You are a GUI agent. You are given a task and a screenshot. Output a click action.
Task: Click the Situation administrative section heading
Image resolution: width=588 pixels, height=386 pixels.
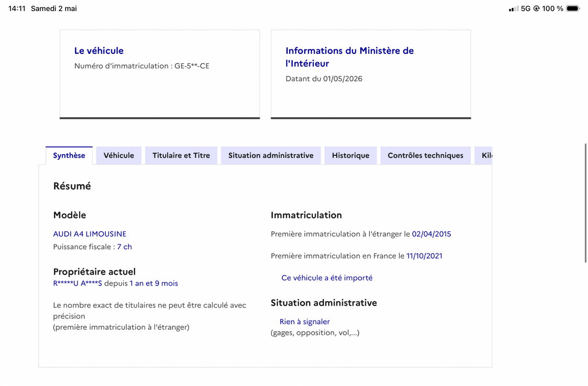pyautogui.click(x=324, y=303)
